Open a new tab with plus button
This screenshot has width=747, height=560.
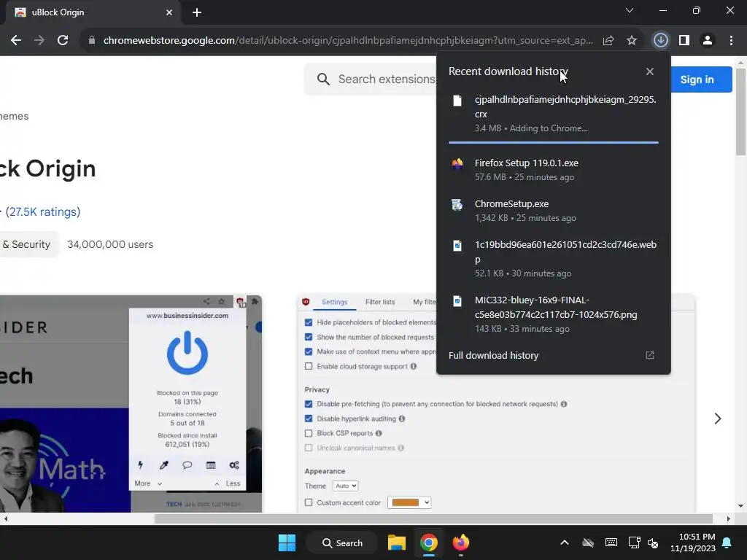197,12
